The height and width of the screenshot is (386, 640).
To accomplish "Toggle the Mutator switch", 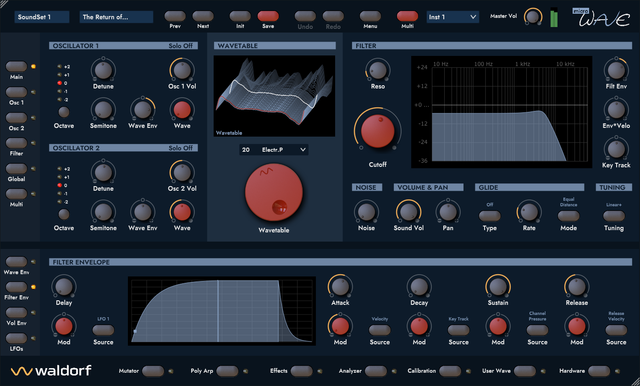I will [153, 371].
